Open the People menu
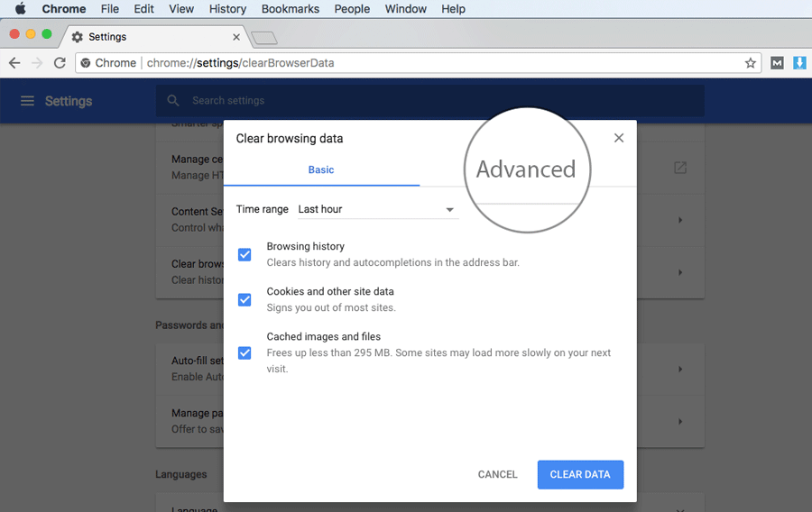 pos(352,9)
